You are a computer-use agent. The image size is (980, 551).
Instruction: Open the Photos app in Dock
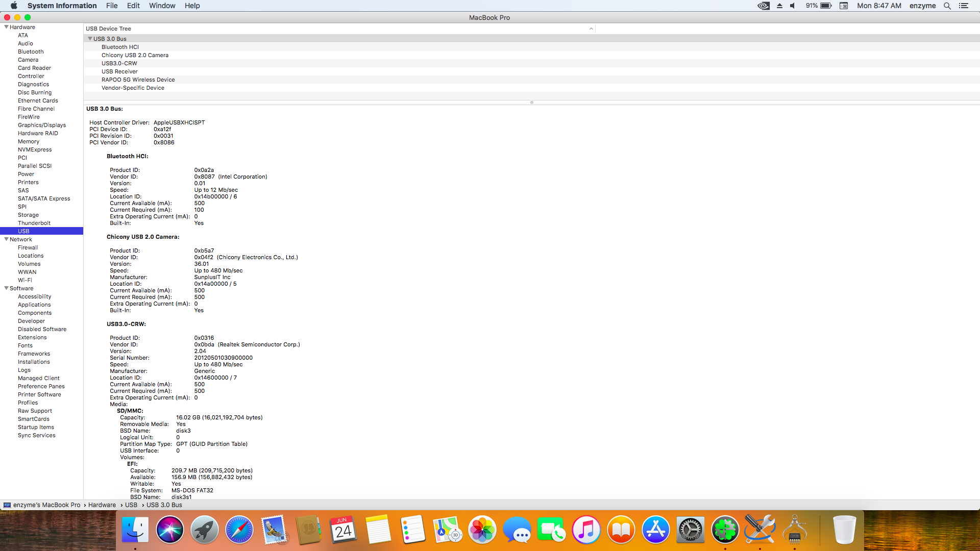pyautogui.click(x=482, y=530)
